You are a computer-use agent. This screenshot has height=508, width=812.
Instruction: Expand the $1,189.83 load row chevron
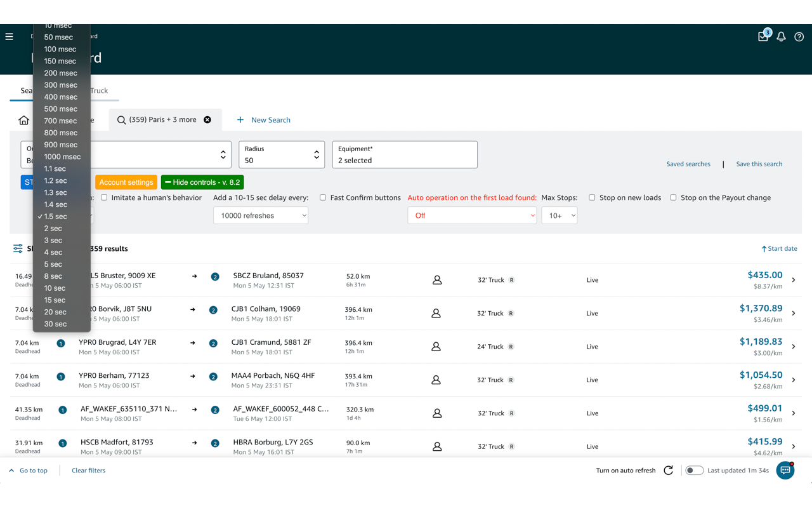click(x=794, y=347)
